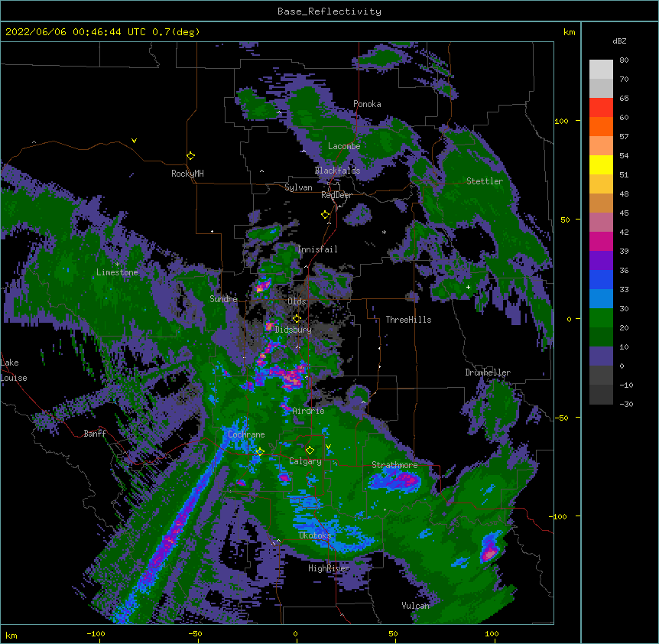Click the Banff label
Image resolution: width=659 pixels, height=644 pixels.
95,434
